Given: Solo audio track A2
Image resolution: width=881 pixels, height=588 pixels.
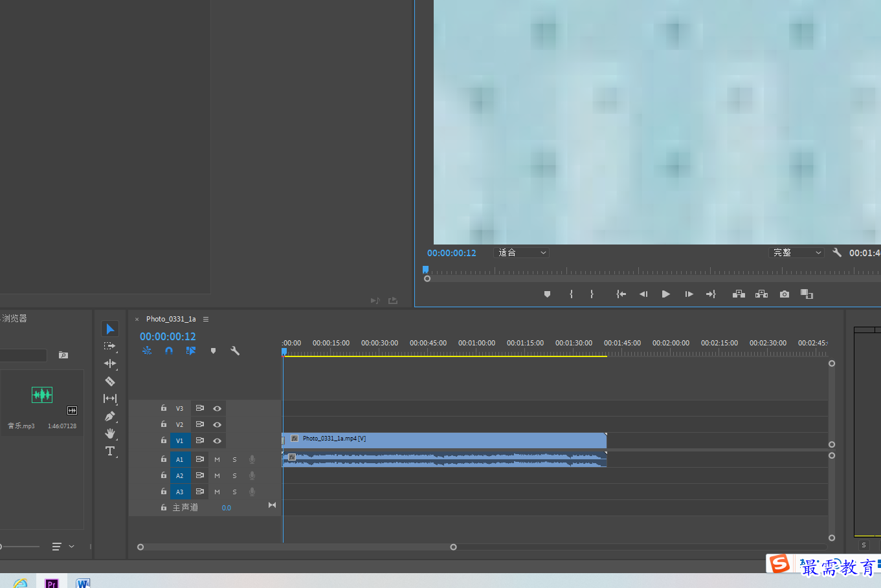Looking at the screenshot, I should point(234,476).
